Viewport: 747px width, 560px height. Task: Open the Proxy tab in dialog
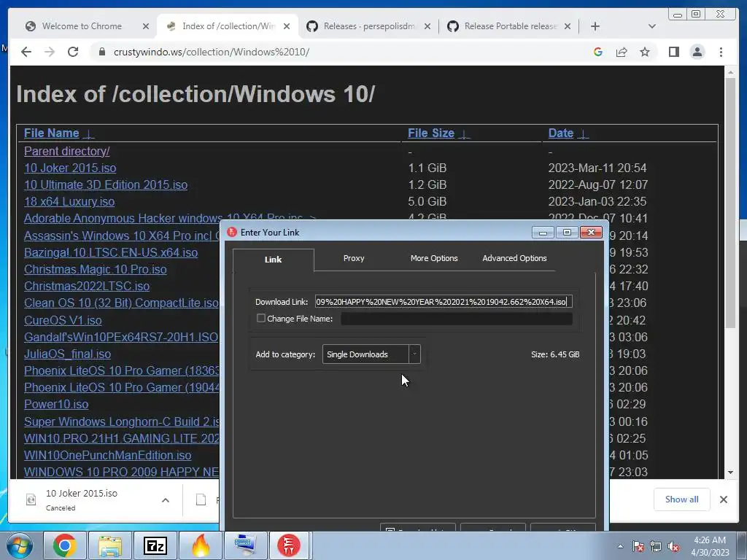pyautogui.click(x=354, y=258)
